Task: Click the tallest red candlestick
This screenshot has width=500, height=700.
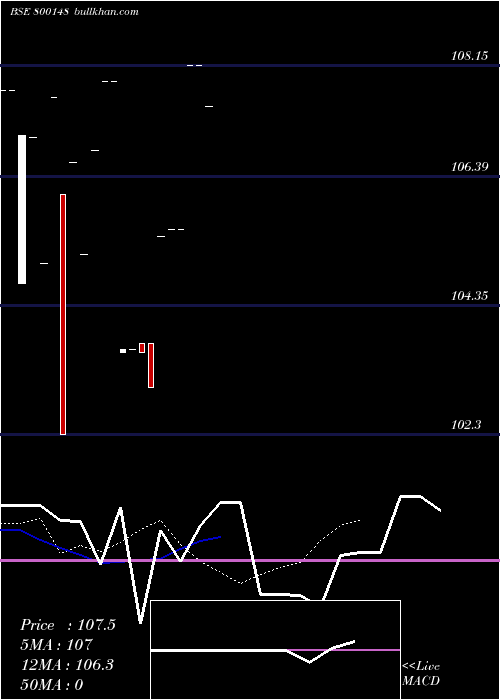Action: tap(63, 314)
